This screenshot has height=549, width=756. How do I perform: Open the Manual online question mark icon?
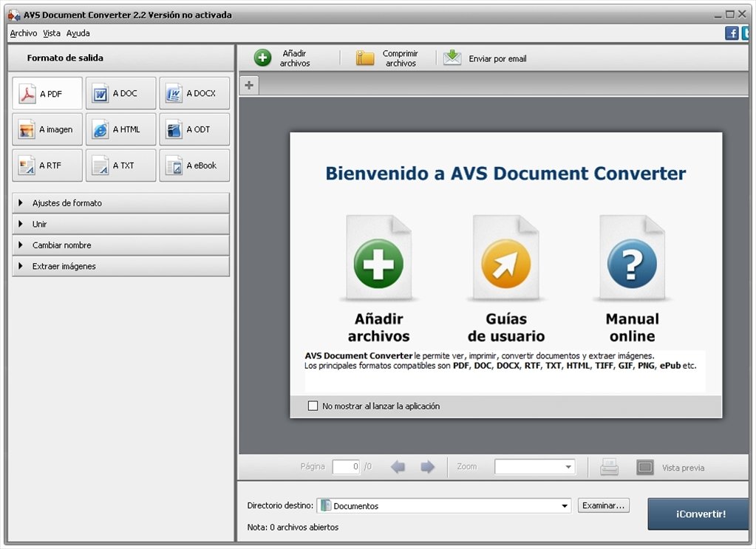pyautogui.click(x=632, y=263)
